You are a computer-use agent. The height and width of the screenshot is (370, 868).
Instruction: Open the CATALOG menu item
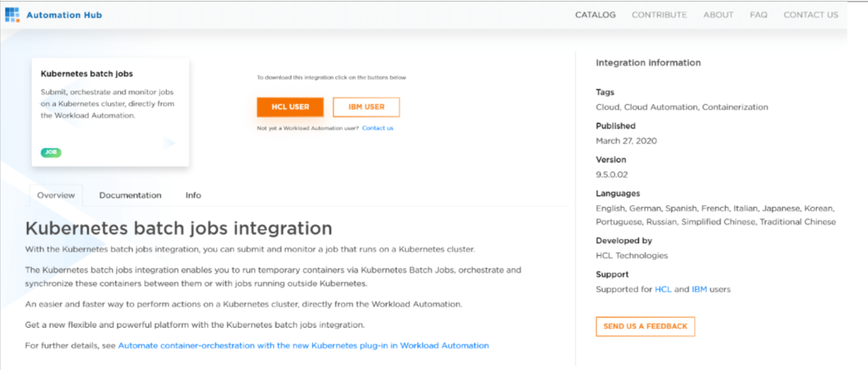[x=595, y=15]
